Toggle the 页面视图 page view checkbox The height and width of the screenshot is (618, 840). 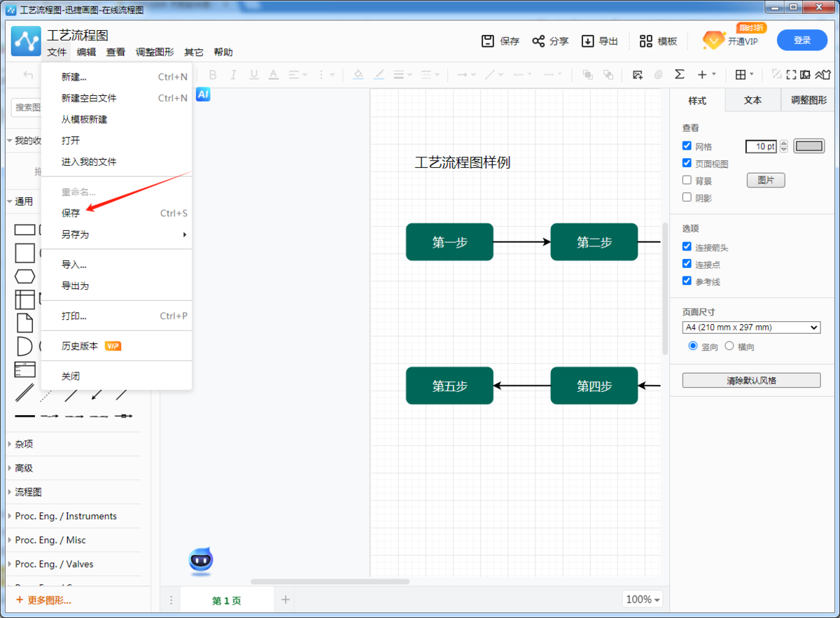[x=687, y=163]
